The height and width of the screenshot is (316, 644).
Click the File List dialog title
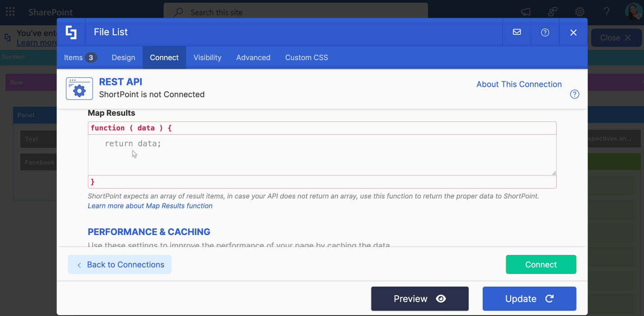tap(111, 32)
